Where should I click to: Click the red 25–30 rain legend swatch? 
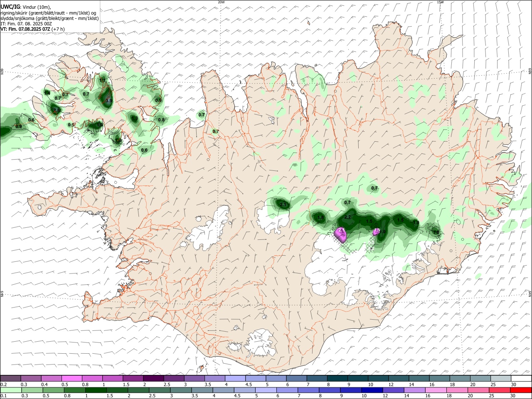500,390
